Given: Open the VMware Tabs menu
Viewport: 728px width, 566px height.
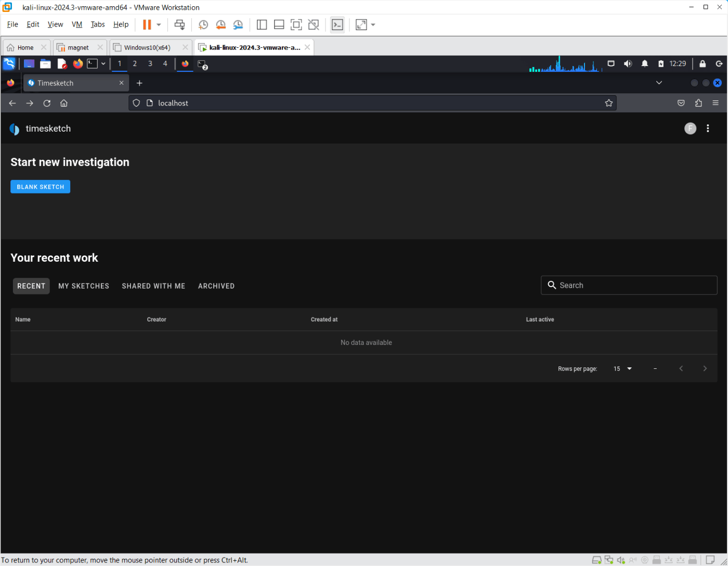Looking at the screenshot, I should (x=98, y=24).
